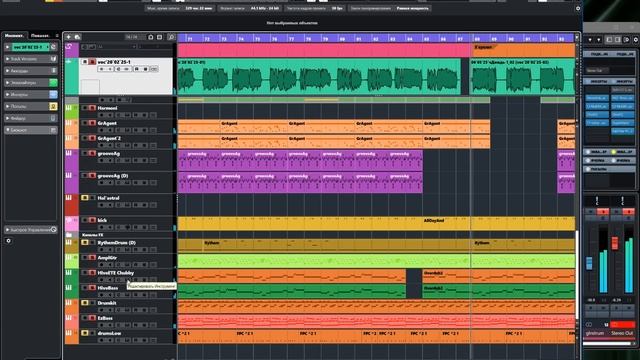Screen dimensions: 640x360
Task: Click the 30 fps project frame rate
Action: coord(337,8)
